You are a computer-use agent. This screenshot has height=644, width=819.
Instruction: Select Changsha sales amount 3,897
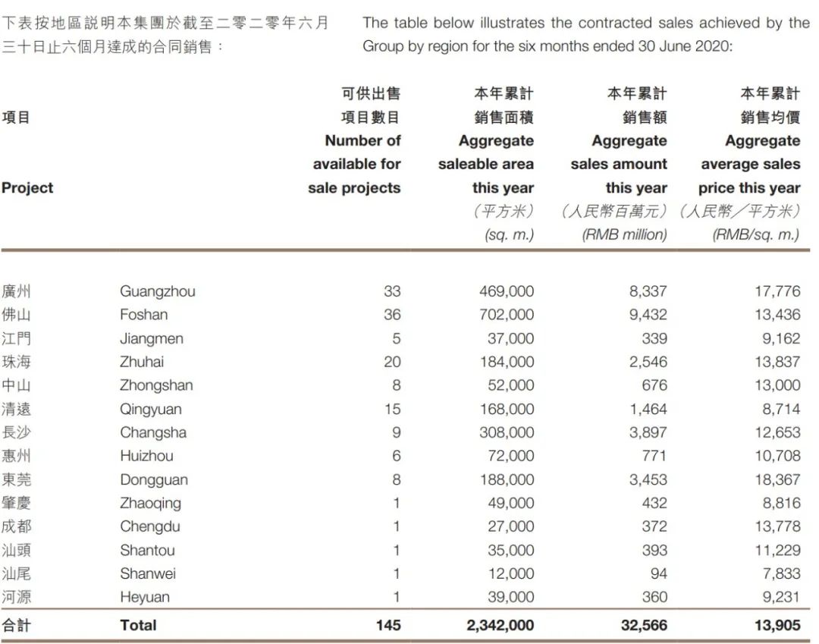pyautogui.click(x=648, y=432)
